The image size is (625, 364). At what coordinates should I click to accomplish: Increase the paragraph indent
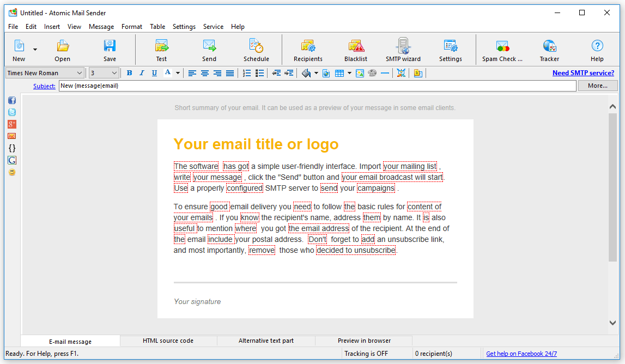coord(289,73)
